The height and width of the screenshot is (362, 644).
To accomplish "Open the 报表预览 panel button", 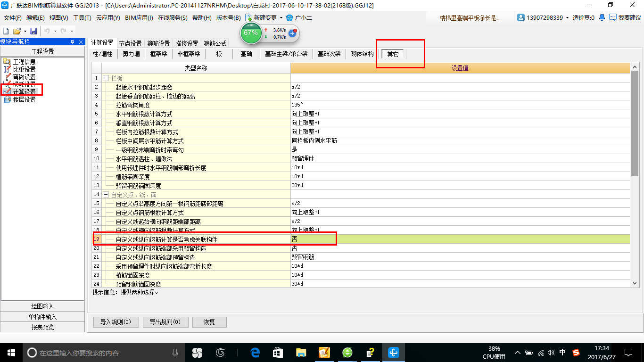I will point(42,327).
